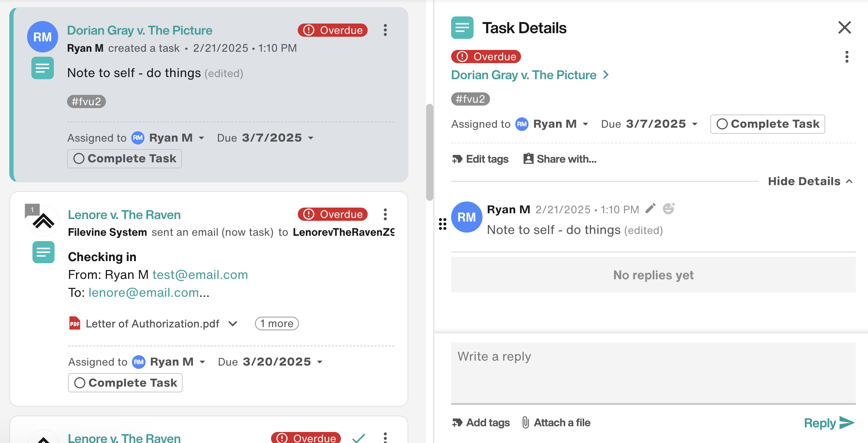This screenshot has width=868, height=443.
Task: Open lenore@email.com link
Action: 143,292
